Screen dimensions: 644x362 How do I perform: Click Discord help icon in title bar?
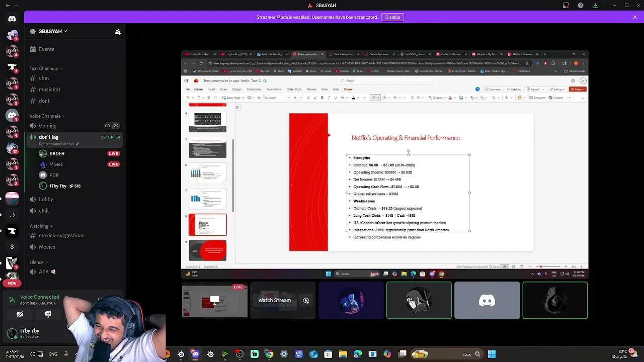tap(581, 6)
